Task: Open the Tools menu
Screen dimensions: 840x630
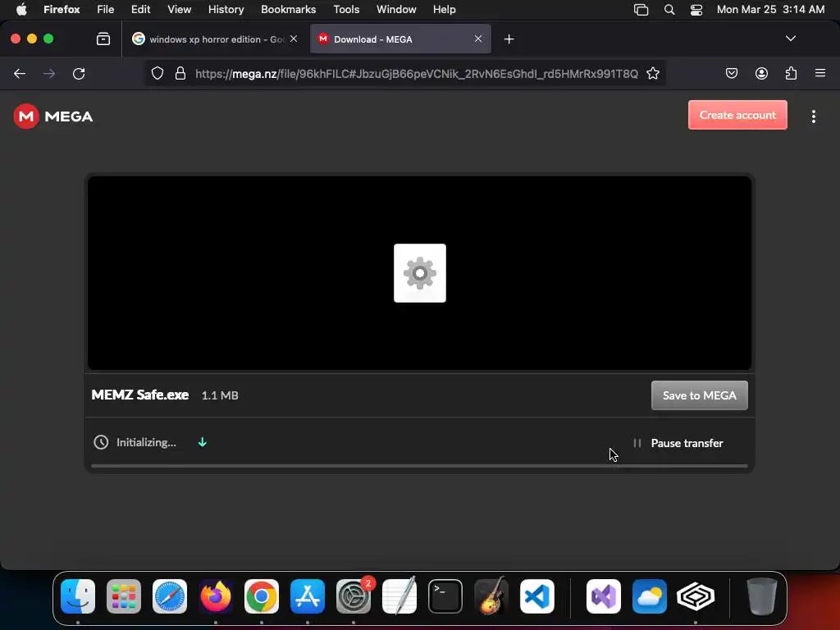Action: pos(346,10)
